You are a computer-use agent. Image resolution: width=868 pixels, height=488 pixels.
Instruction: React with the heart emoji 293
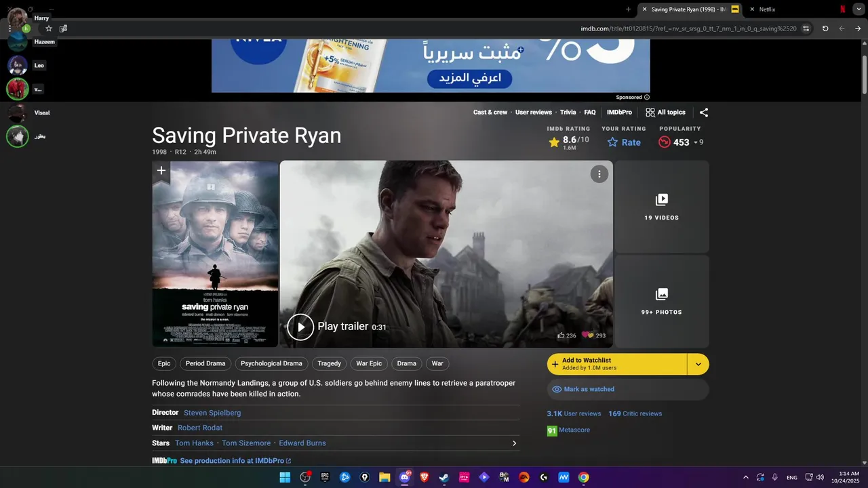(593, 335)
